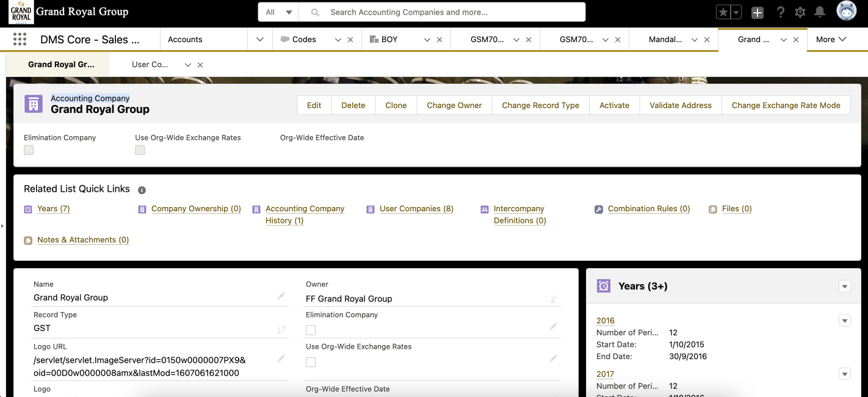Expand the More tabs menu
Screen dimensions: 868x397
coord(831,39)
